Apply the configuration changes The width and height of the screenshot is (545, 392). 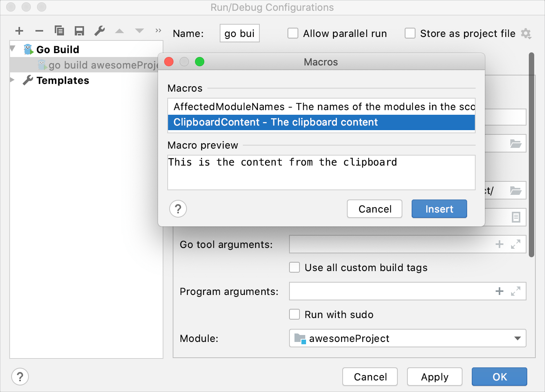435,377
